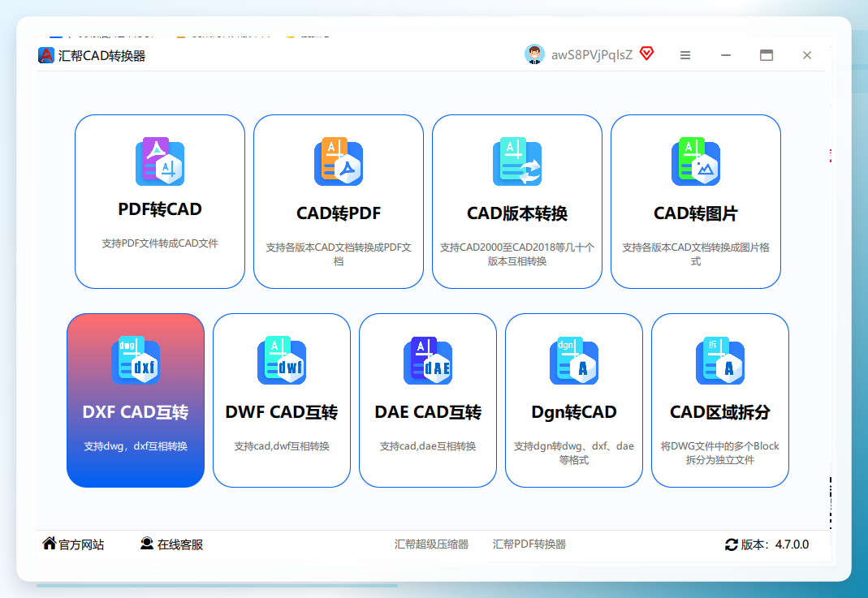Image resolution: width=868 pixels, height=598 pixels.
Task: Click description 支持PDF文件转成CAD文件
Action: [160, 243]
